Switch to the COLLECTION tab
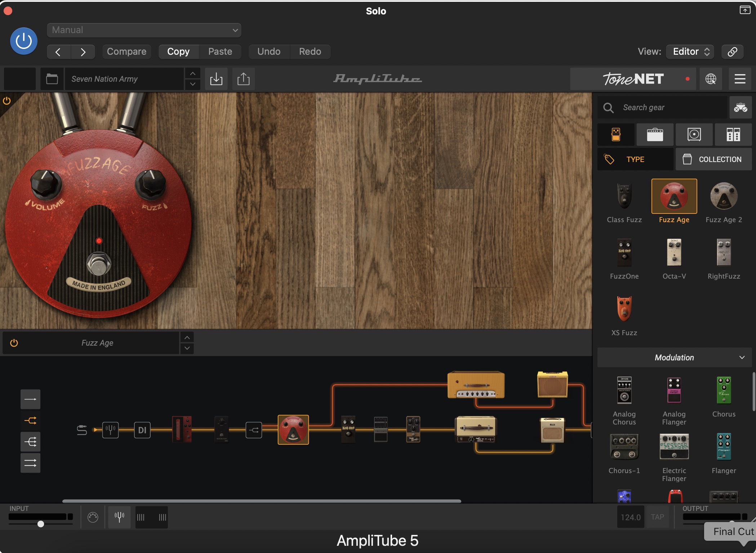This screenshot has width=756, height=553. click(713, 159)
